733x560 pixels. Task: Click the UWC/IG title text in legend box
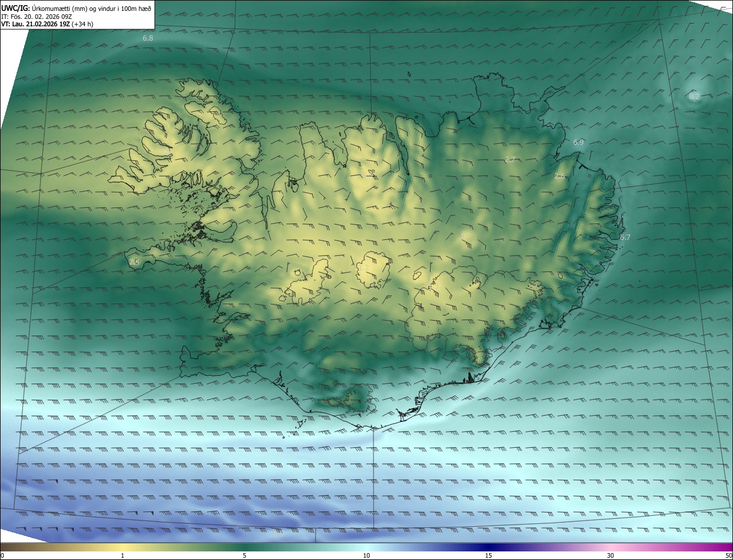click(15, 8)
